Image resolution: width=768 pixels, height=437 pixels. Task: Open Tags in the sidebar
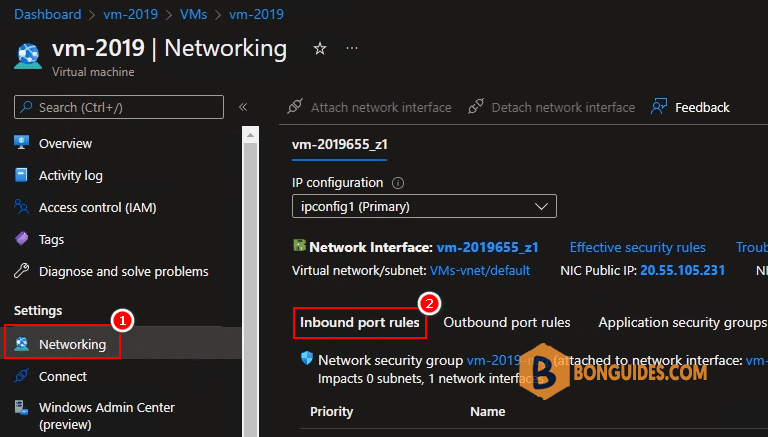pos(51,240)
